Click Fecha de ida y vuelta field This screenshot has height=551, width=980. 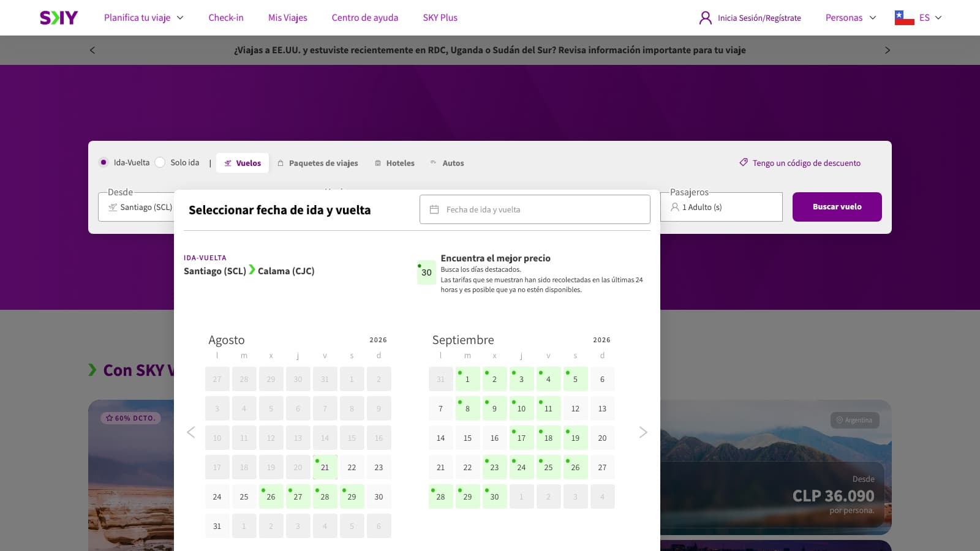point(535,209)
